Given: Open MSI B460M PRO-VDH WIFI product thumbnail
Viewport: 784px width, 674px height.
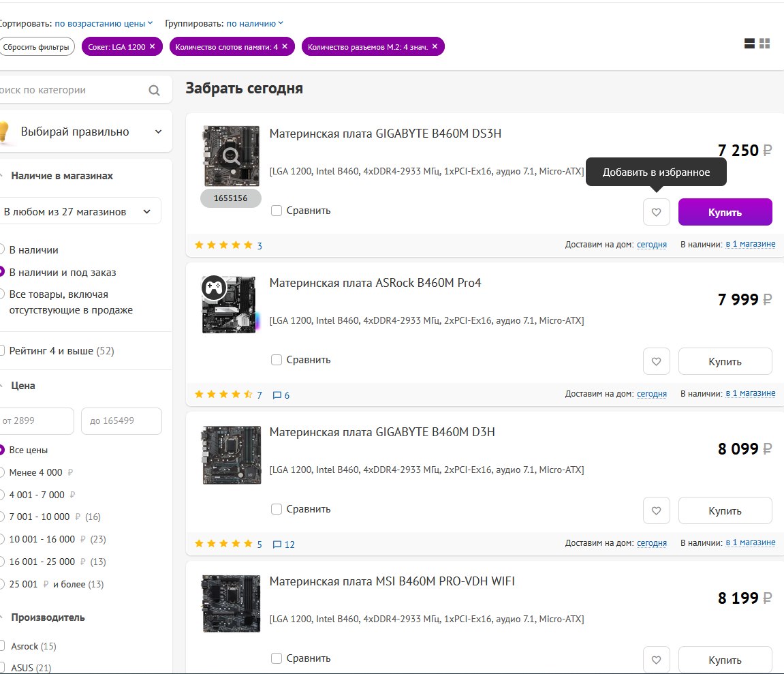Looking at the screenshot, I should coord(231,603).
